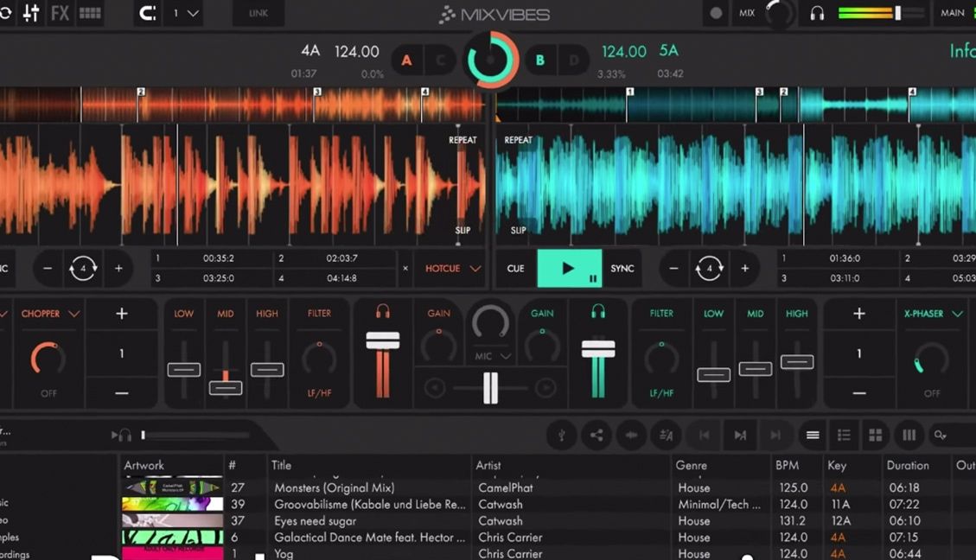Enable SLIP mode on teal deck
Image resolution: width=976 pixels, height=560 pixels.
coord(518,230)
